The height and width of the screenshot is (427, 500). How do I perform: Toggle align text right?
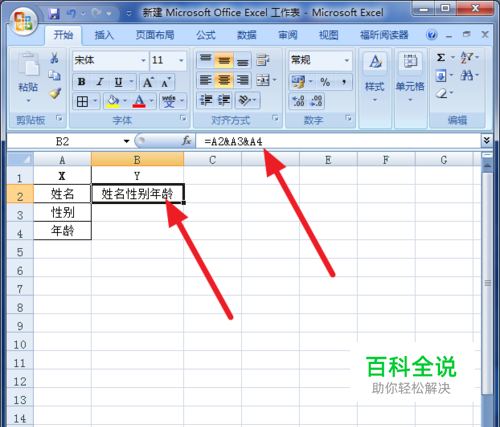pyautogui.click(x=243, y=80)
